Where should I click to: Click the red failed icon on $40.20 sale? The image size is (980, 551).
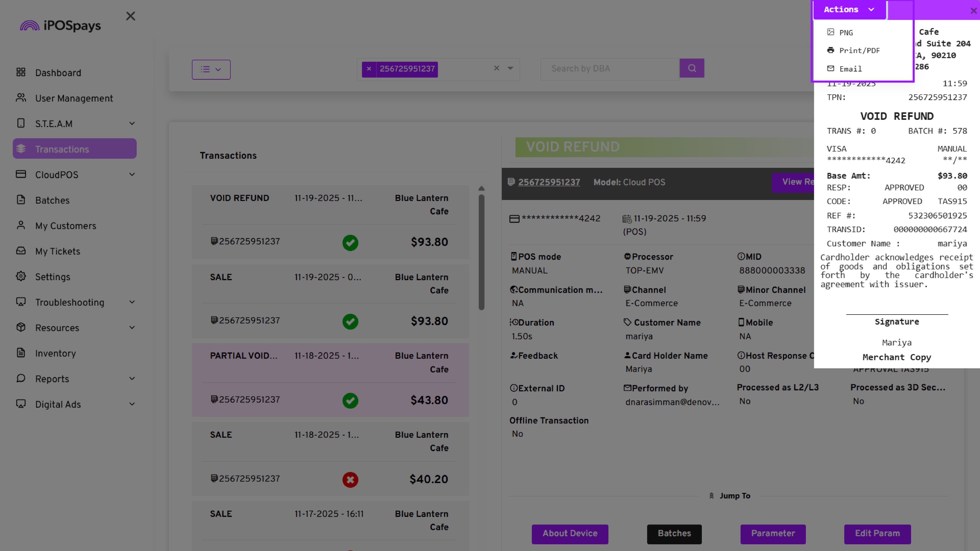pos(350,480)
